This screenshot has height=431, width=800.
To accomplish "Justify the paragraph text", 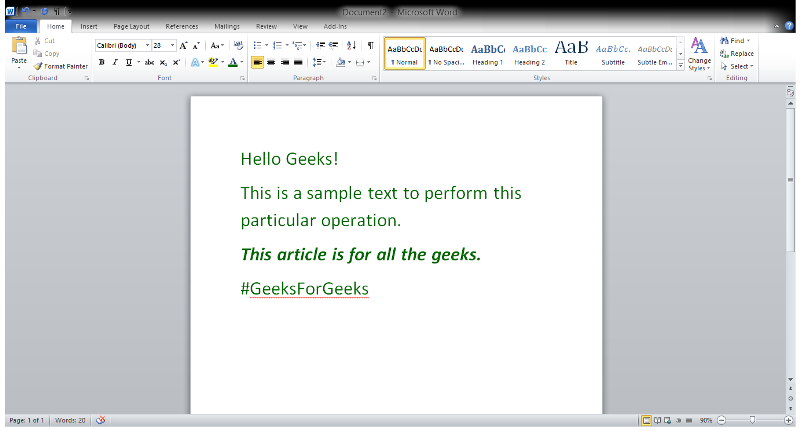I will 298,62.
